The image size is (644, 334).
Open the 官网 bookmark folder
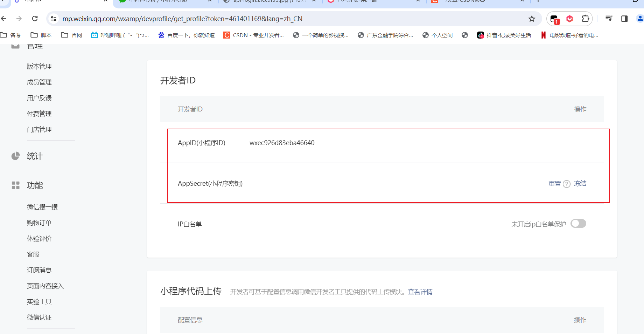(x=71, y=35)
